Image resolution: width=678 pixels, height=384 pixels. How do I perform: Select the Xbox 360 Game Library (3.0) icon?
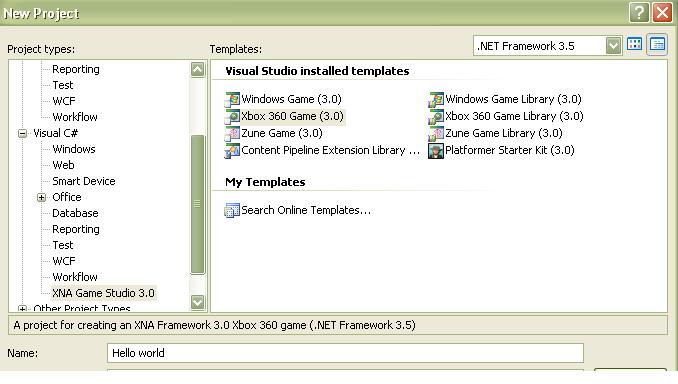[436, 116]
